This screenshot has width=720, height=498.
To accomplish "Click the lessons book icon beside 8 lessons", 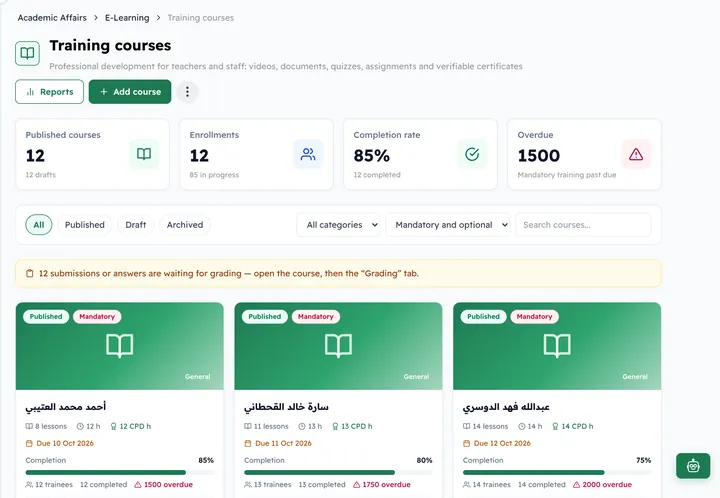I will point(29,426).
